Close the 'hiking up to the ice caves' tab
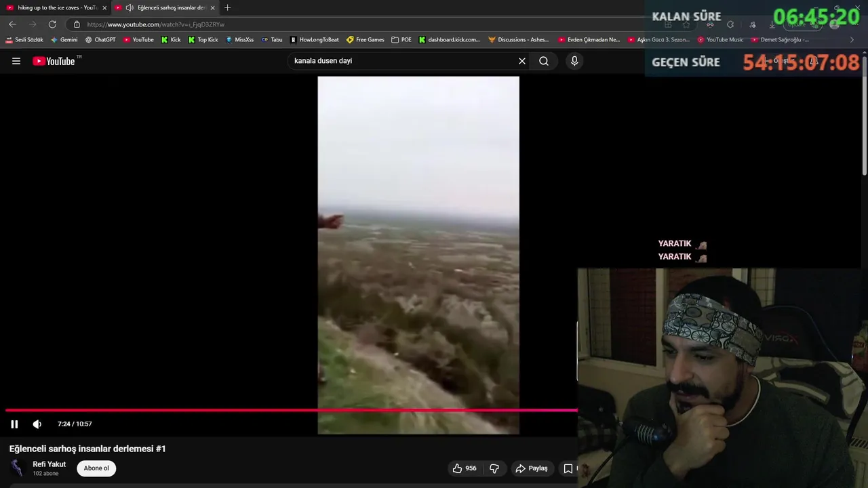Image resolution: width=868 pixels, height=488 pixels. pyautogui.click(x=104, y=8)
